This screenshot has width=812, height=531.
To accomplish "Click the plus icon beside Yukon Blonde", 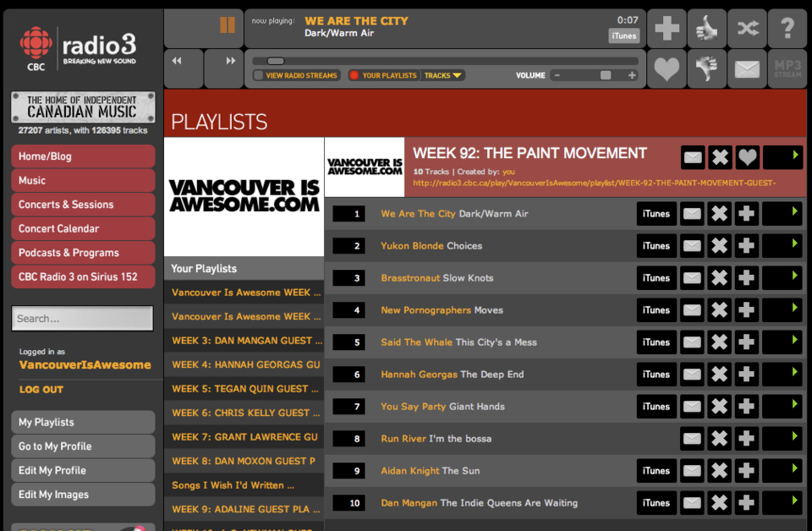I will [x=746, y=246].
